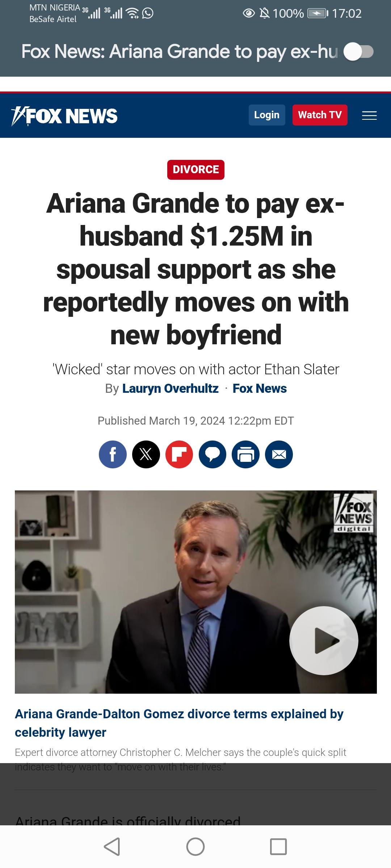
Task: Click the Watch TV button
Action: coord(320,115)
